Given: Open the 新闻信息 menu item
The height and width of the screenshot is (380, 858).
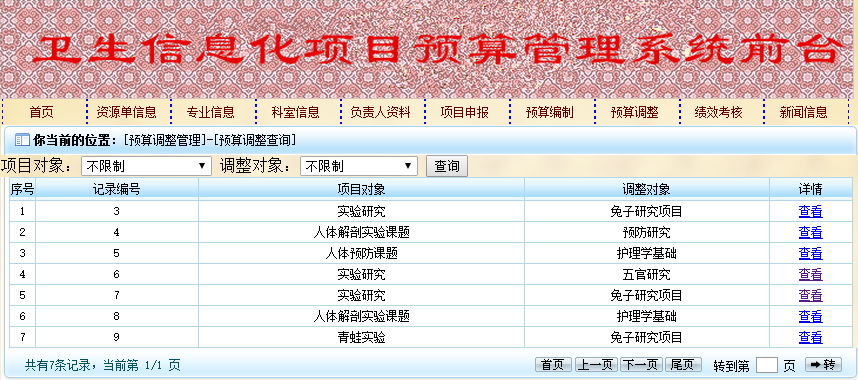Looking at the screenshot, I should 803,113.
